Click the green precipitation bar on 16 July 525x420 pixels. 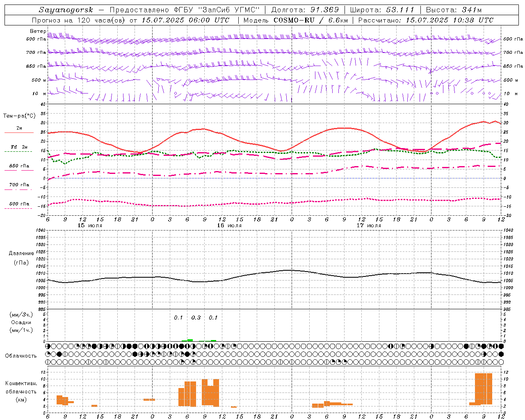pos(190,340)
